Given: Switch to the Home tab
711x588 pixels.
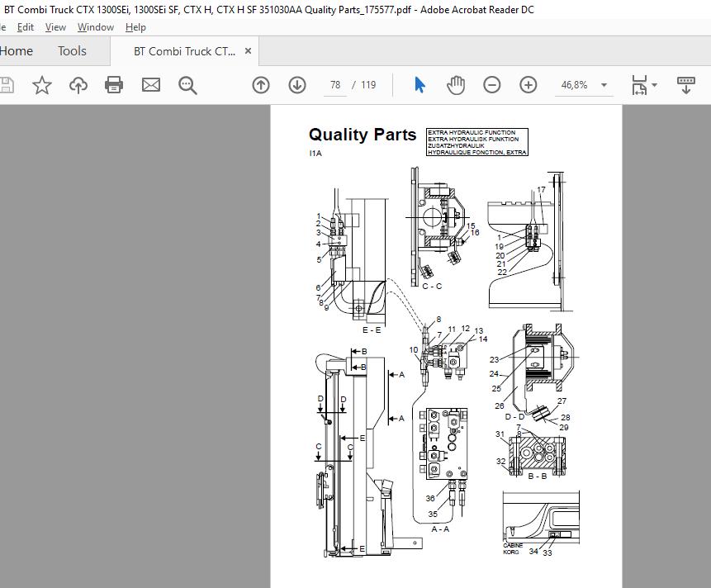Looking at the screenshot, I should (x=17, y=50).
